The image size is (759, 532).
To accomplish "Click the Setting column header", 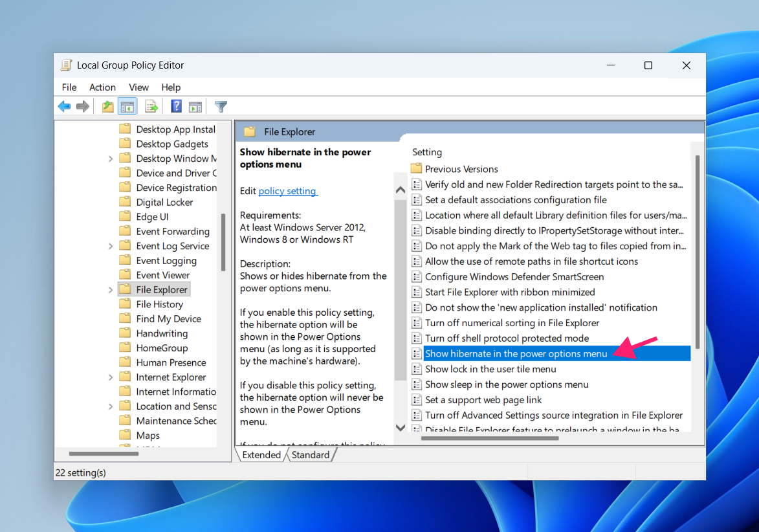I will pos(427,152).
